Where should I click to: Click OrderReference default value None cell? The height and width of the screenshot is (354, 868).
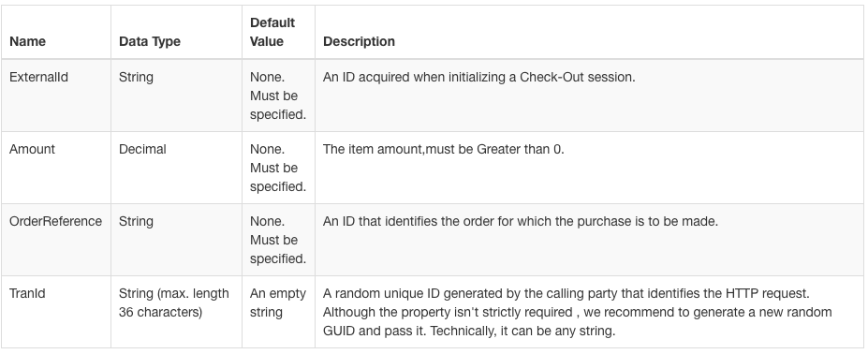[278, 240]
